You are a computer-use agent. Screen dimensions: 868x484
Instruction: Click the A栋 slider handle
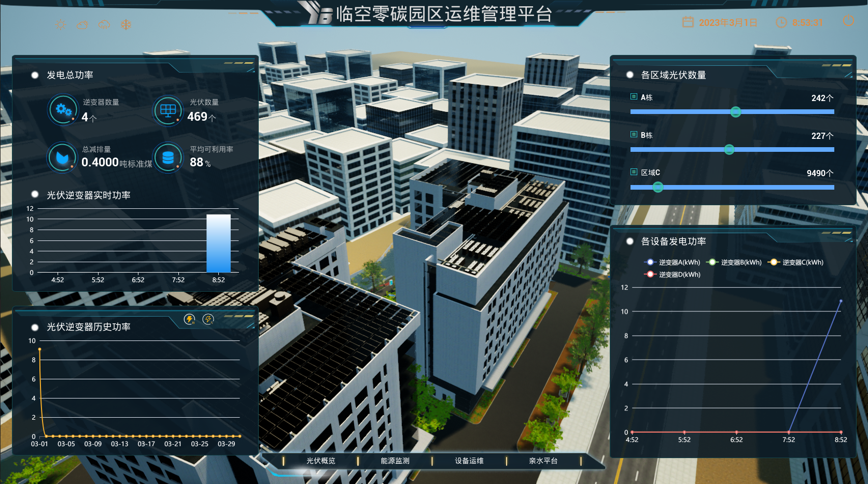click(735, 112)
